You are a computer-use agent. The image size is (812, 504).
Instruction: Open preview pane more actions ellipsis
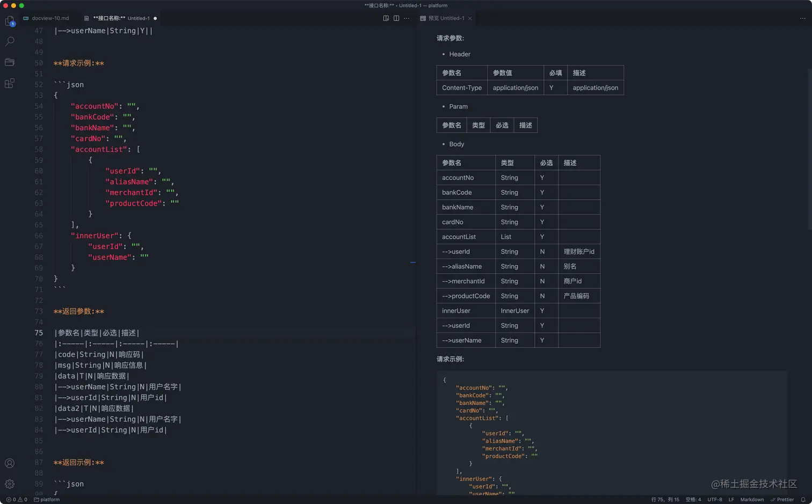802,18
